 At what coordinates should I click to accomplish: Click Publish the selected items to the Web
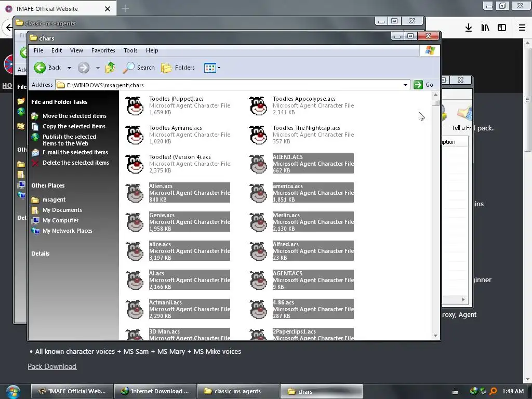(69, 140)
